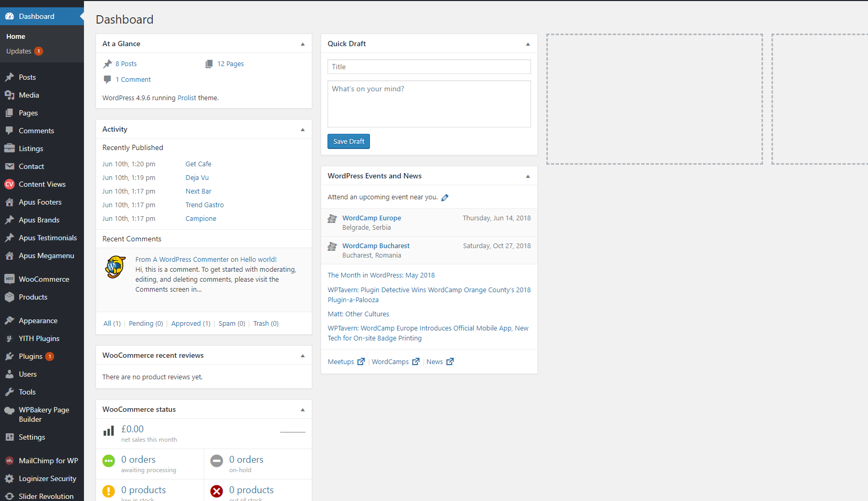This screenshot has width=868, height=501.
Task: Open the 8 Posts link
Action: (x=126, y=64)
